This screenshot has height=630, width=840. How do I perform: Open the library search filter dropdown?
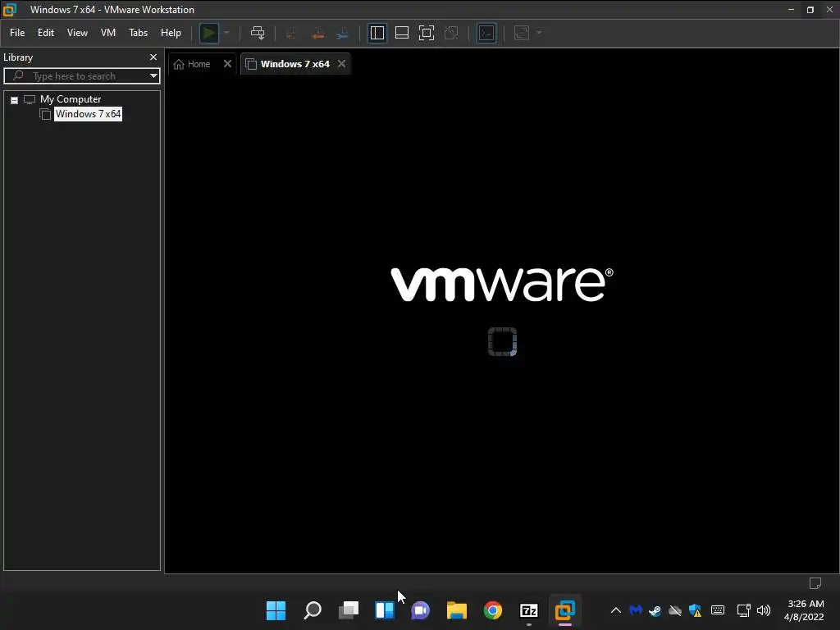[153, 76]
